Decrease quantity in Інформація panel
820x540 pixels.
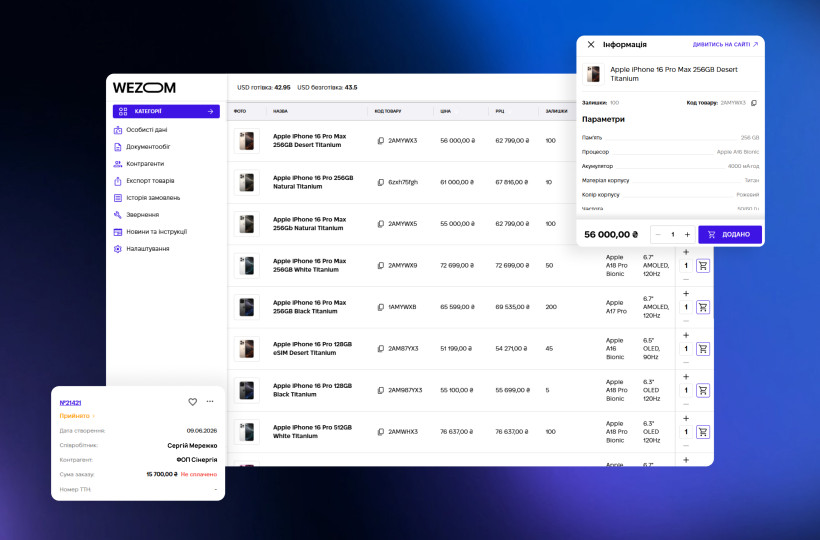coord(658,235)
